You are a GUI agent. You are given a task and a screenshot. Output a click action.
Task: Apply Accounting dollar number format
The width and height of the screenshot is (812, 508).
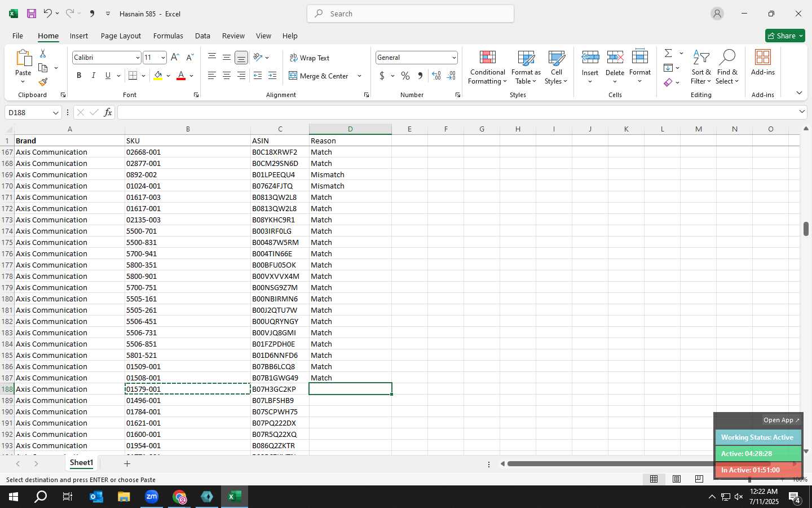(x=382, y=76)
